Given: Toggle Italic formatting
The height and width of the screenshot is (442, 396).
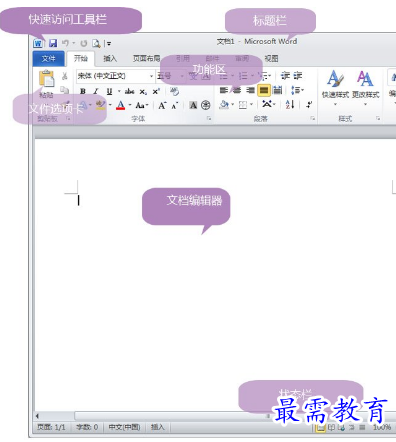Looking at the screenshot, I should [96, 91].
